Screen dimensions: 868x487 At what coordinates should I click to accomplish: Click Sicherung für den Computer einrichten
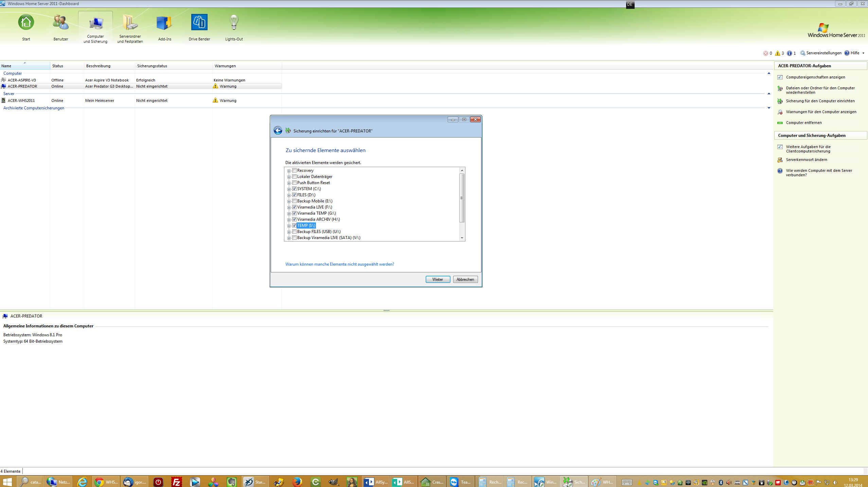point(819,101)
